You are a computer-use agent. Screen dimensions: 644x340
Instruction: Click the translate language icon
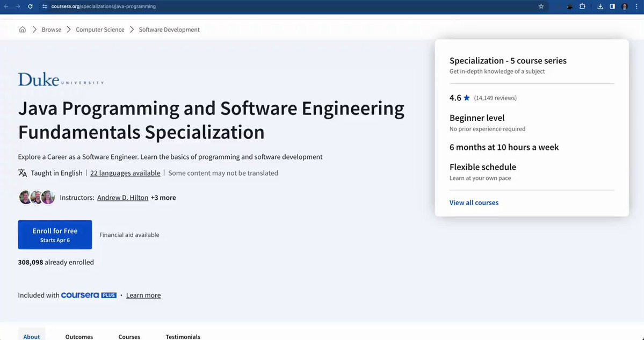(23, 173)
